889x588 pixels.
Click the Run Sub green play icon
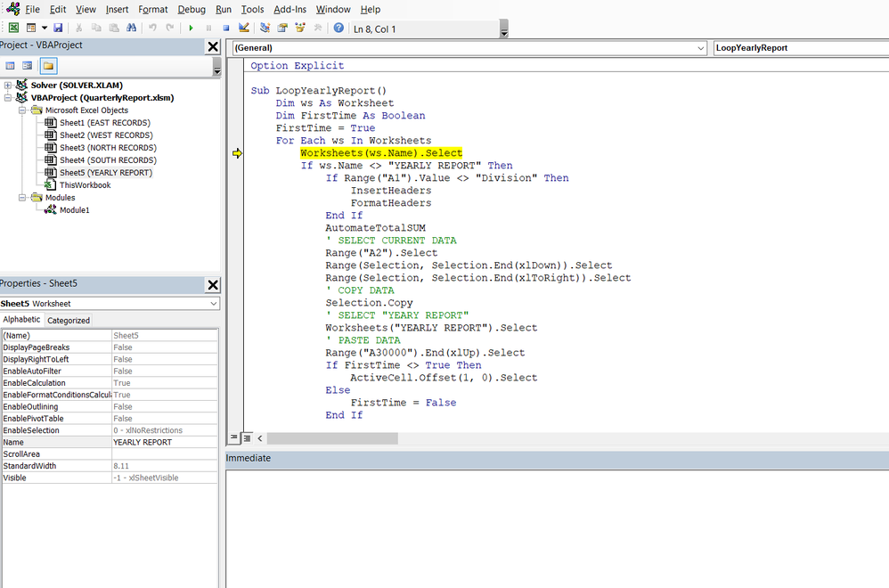[191, 29]
